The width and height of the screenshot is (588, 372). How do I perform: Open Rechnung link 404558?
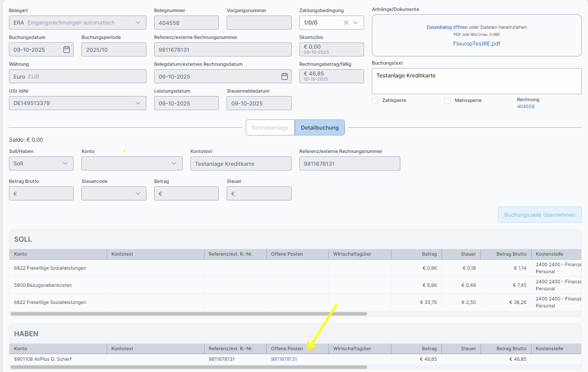coord(525,107)
